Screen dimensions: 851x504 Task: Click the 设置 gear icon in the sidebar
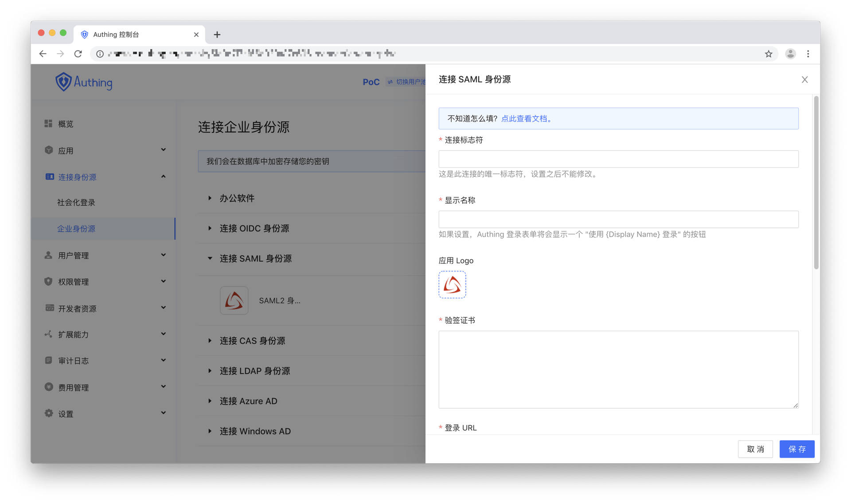coord(49,413)
